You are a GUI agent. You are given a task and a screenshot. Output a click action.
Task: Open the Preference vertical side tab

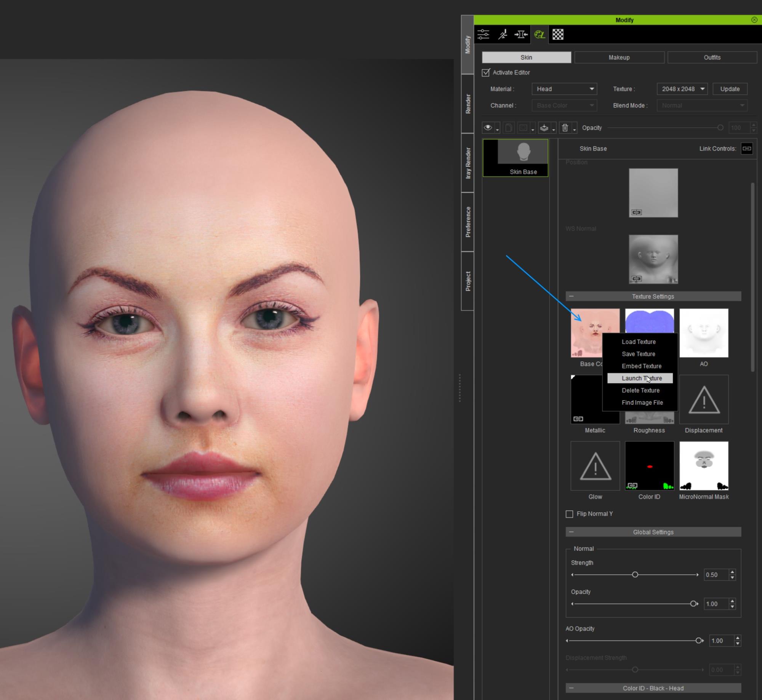click(467, 222)
